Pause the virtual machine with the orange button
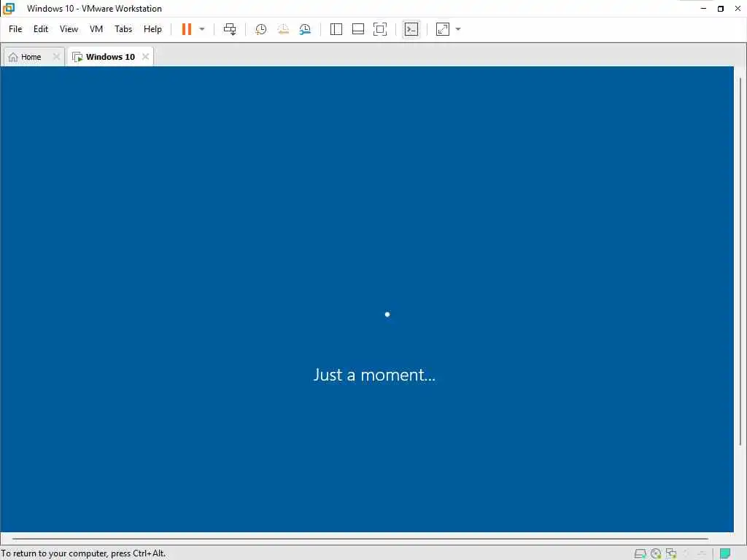 tap(186, 29)
